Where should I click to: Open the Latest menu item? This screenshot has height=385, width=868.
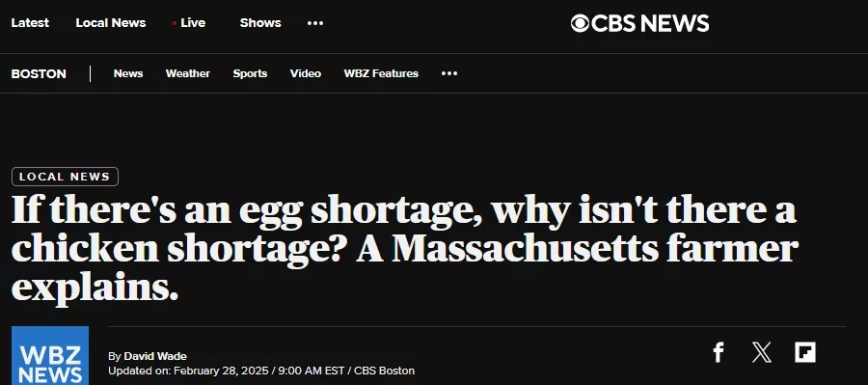point(30,23)
